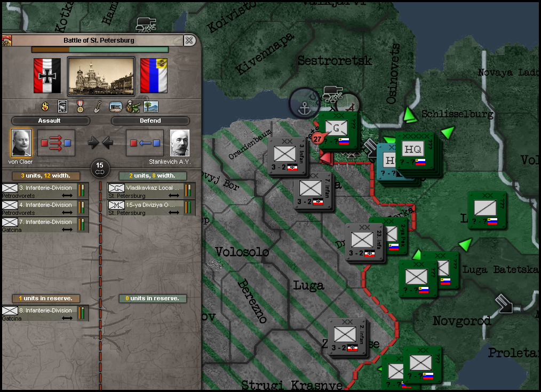Click the fire combat modifier icon
Image resolution: width=541 pixels, height=392 pixels.
(45, 107)
